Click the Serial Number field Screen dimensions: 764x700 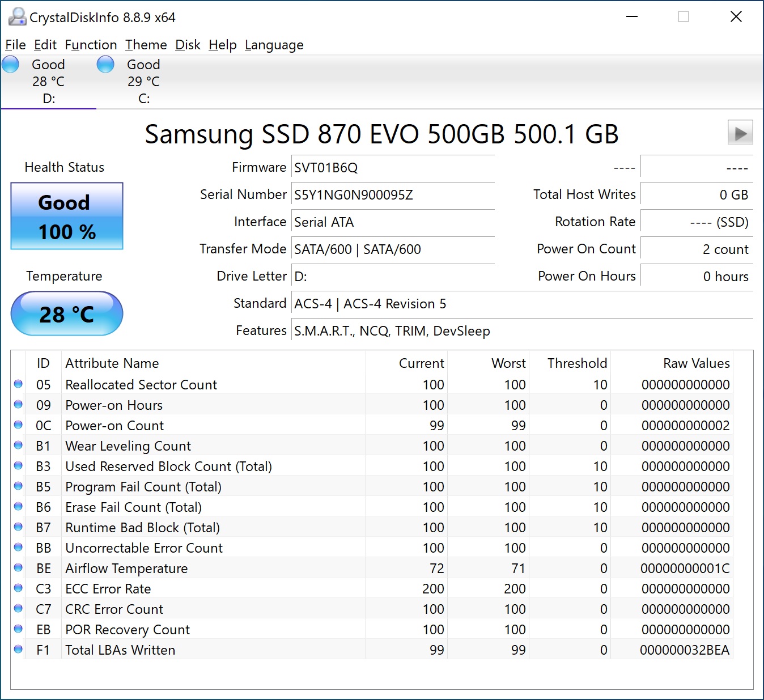coord(393,195)
